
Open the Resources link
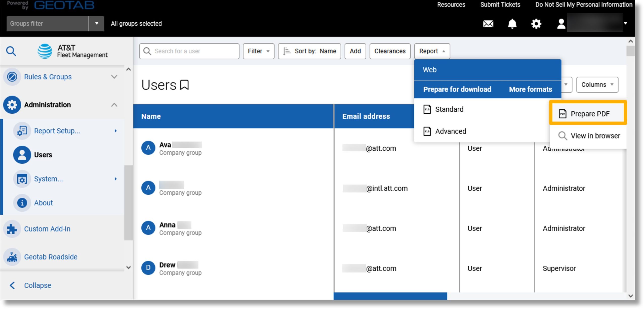pyautogui.click(x=451, y=5)
